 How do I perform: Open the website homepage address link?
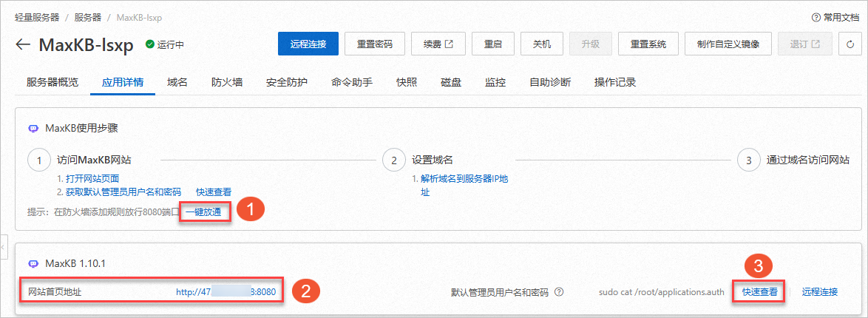click(226, 291)
